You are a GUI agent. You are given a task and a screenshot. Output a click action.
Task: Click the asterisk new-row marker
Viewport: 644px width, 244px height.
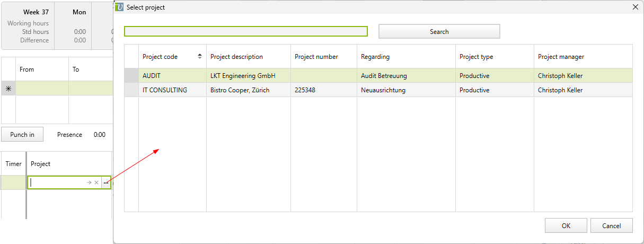tap(8, 89)
